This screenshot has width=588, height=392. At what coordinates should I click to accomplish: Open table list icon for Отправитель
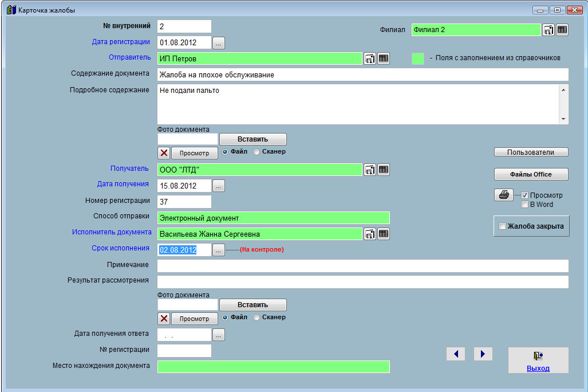[x=383, y=58]
